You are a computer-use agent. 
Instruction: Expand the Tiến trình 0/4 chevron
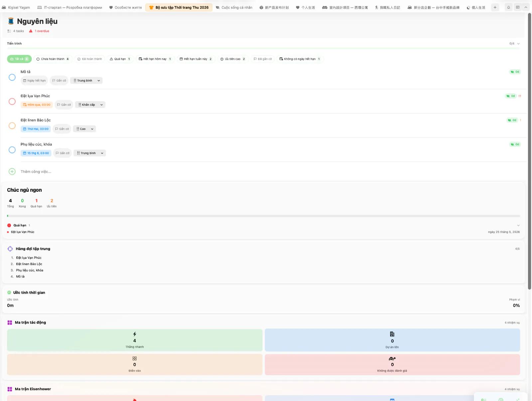[x=518, y=44]
